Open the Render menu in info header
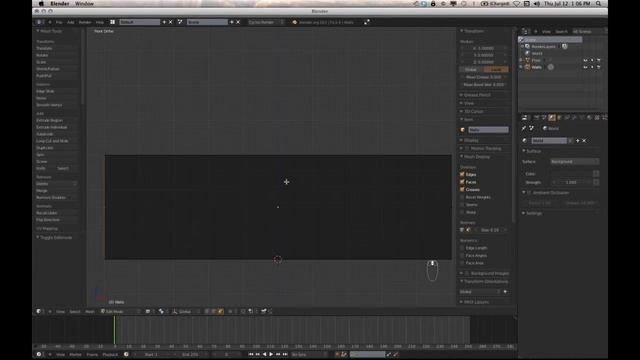 coord(85,22)
